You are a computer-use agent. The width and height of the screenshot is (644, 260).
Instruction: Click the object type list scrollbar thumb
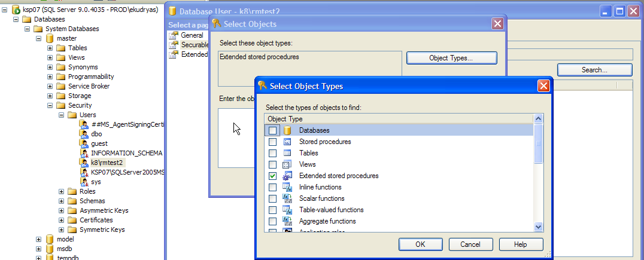coord(538,143)
